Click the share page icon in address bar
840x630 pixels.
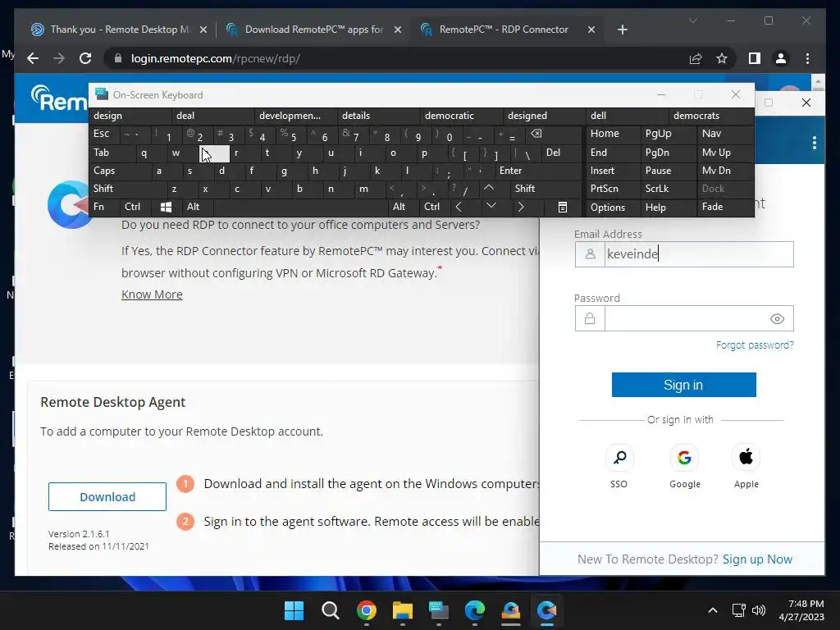click(696, 58)
